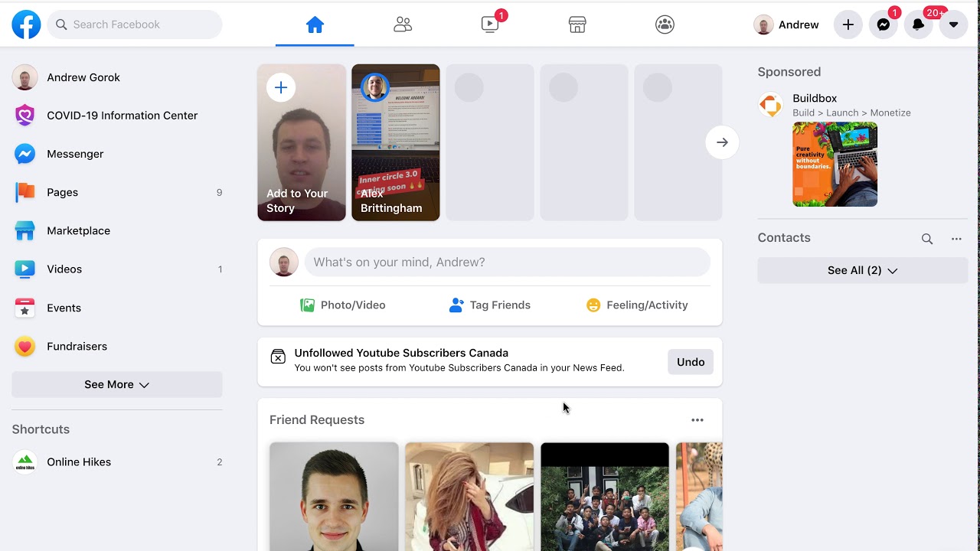Click the Shortcuts heading
The width and height of the screenshot is (980, 551).
pos(41,429)
